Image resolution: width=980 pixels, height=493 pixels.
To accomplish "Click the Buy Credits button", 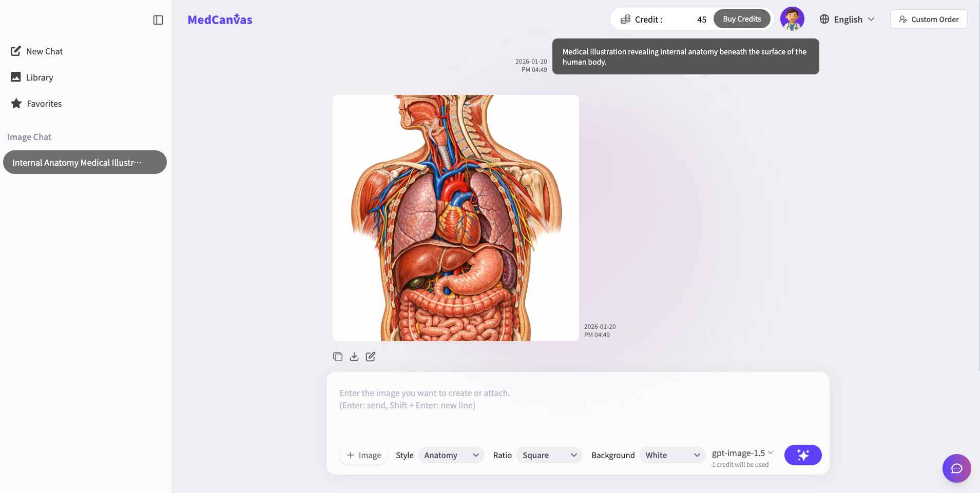I will (741, 18).
